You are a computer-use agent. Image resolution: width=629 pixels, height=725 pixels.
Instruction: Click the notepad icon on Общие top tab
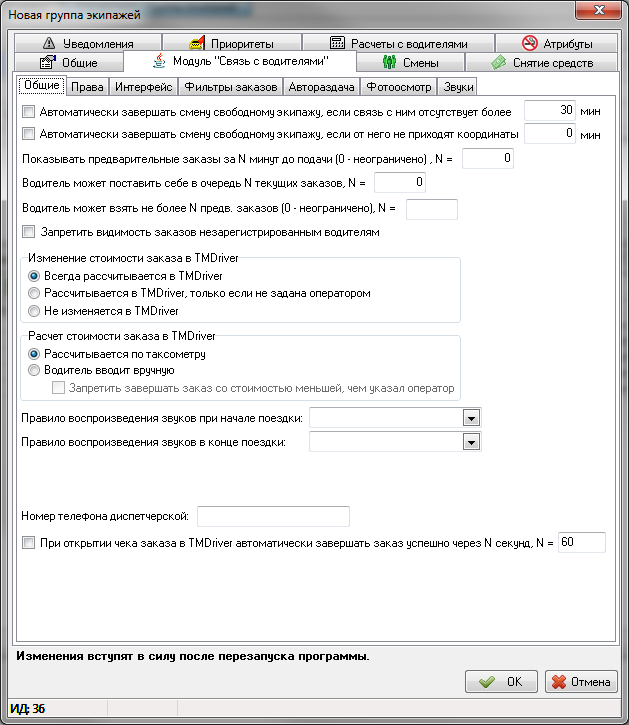click(48, 62)
